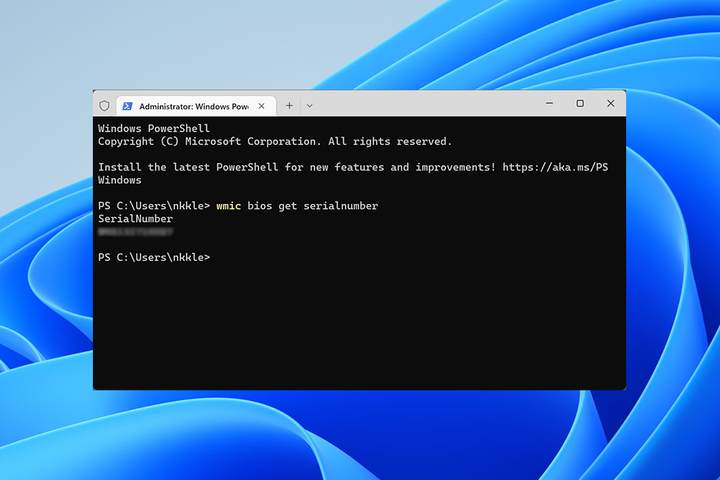Click 'Install the latest PowerShell' text
The height and width of the screenshot is (480, 720).
[x=188, y=167]
